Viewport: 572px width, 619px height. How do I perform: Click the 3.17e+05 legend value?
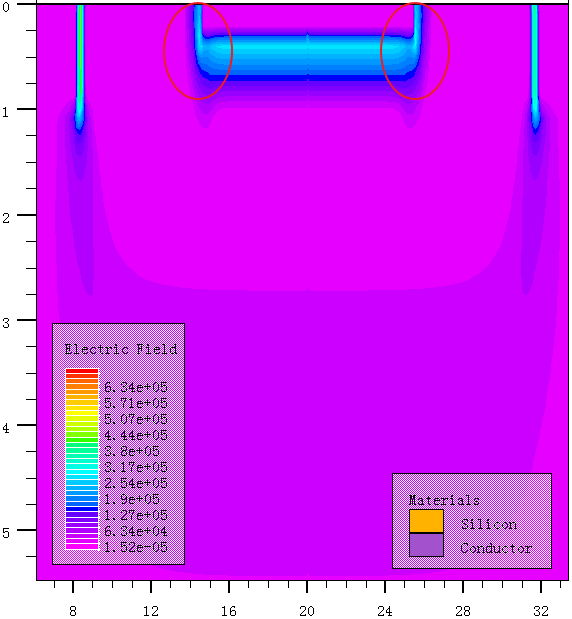pos(136,467)
